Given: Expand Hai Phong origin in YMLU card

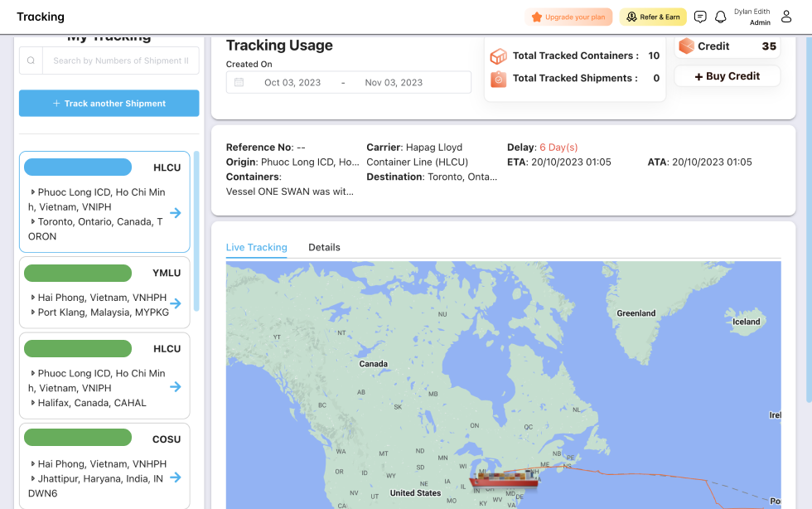Looking at the screenshot, I should [32, 297].
